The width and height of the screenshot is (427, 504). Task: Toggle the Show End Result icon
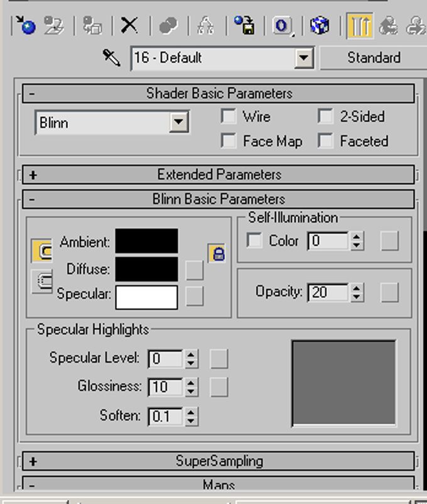[x=359, y=26]
